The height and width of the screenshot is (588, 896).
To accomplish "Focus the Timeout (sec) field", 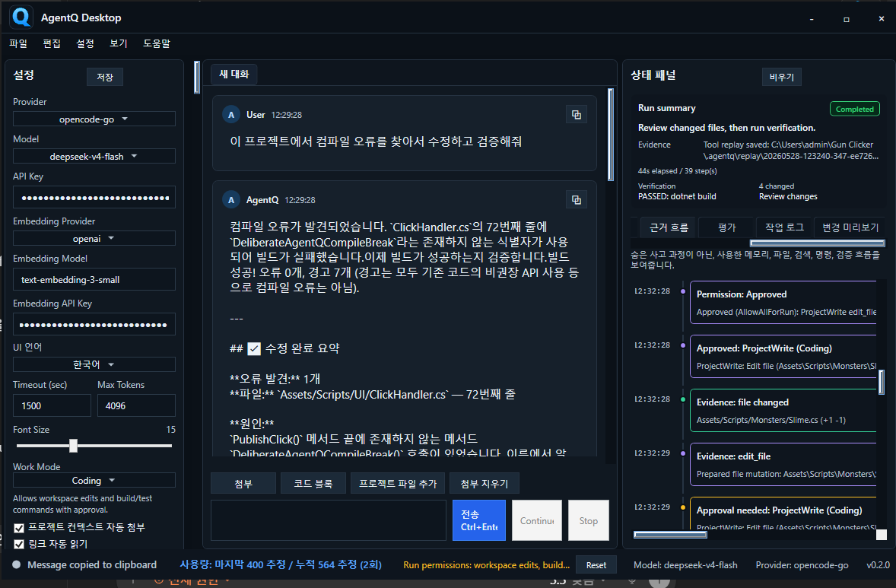I will (52, 405).
